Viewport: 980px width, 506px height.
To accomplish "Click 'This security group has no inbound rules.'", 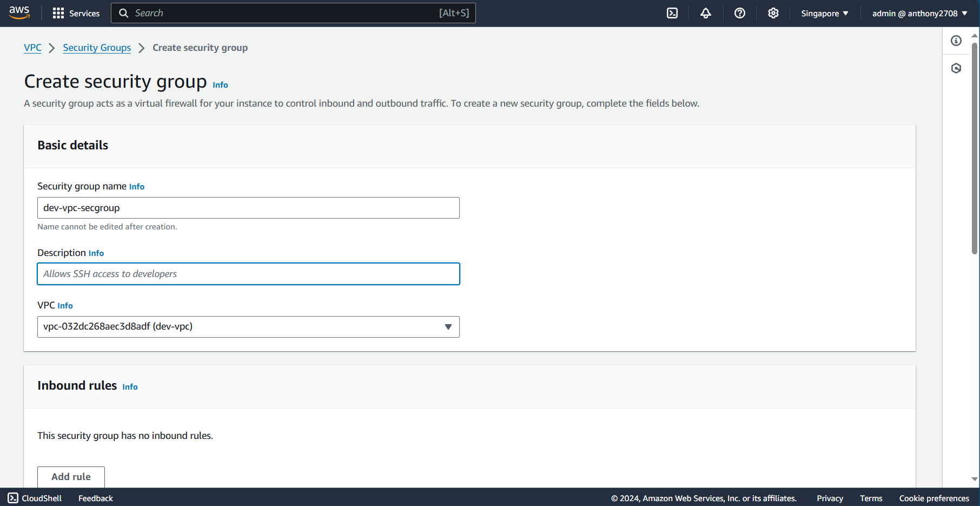I will point(125,436).
